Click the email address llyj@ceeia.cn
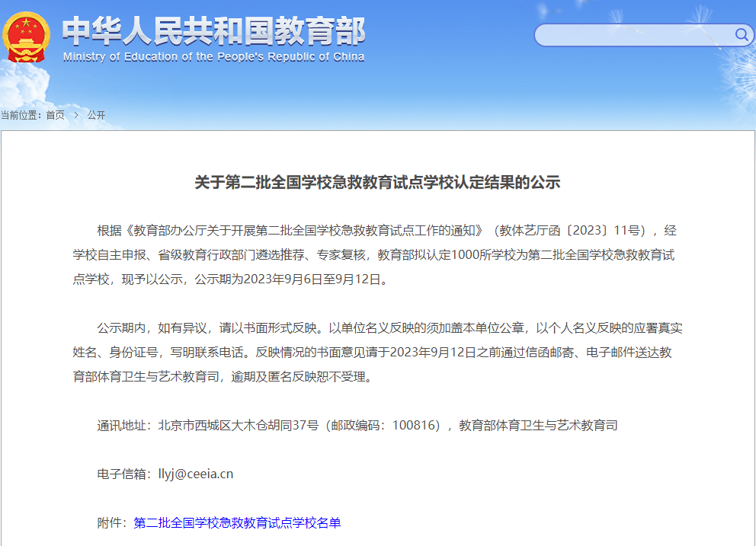This screenshot has width=756, height=546. pyautogui.click(x=195, y=474)
